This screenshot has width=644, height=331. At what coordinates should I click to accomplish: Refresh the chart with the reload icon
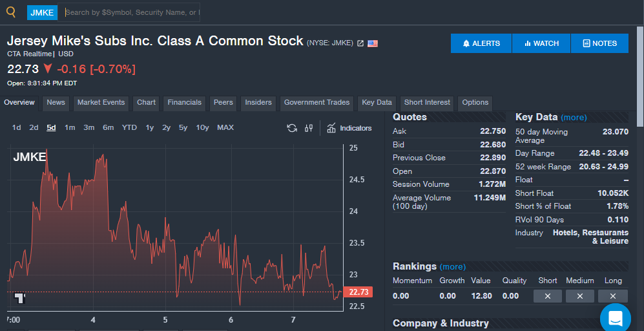pyautogui.click(x=292, y=128)
